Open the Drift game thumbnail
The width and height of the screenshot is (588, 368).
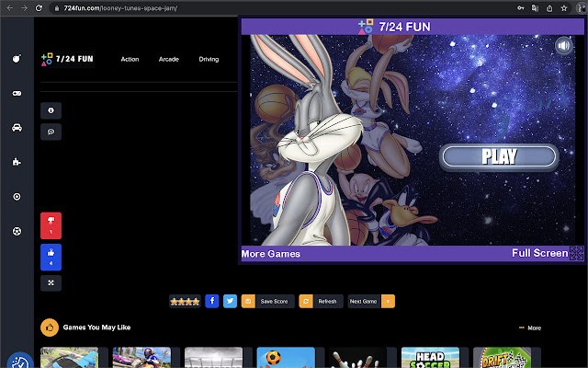(503, 358)
